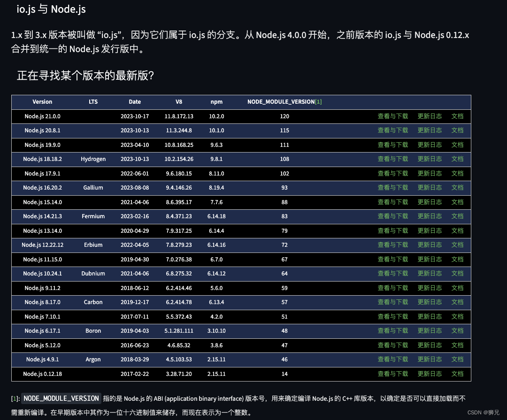View changelog for Node.js 20.8.1
Image resolution: width=507 pixels, height=420 pixels.
pos(430,130)
